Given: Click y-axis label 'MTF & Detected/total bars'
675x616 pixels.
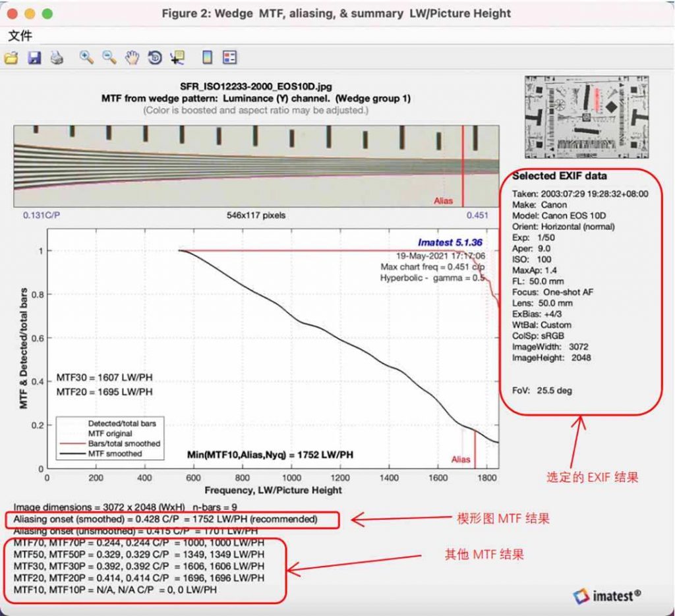Looking at the screenshot, I should point(23,348).
